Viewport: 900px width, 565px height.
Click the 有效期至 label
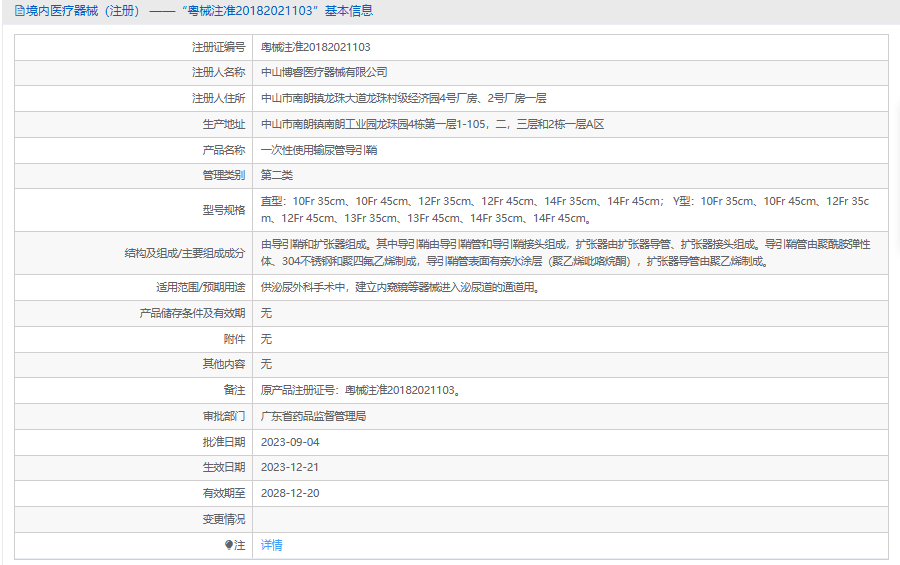224,493
